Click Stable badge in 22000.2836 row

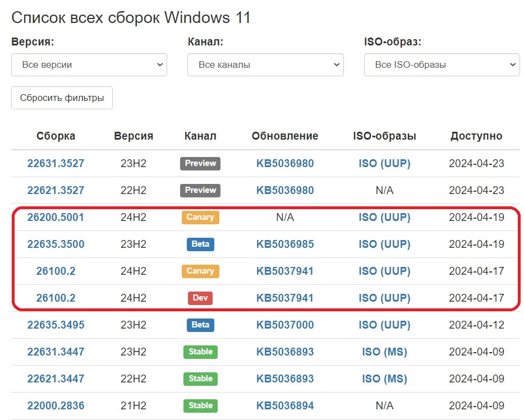click(x=200, y=405)
